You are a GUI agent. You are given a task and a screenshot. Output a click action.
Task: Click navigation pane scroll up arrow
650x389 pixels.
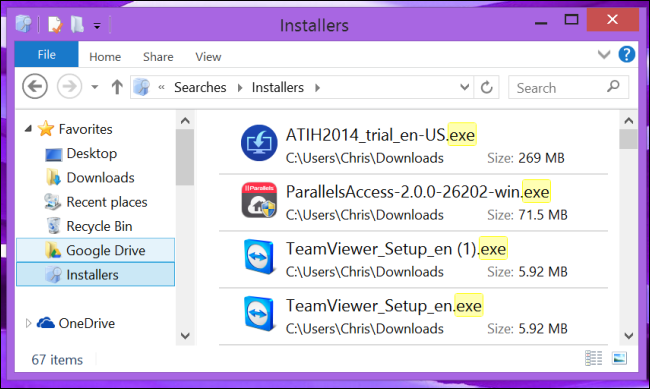(x=185, y=121)
